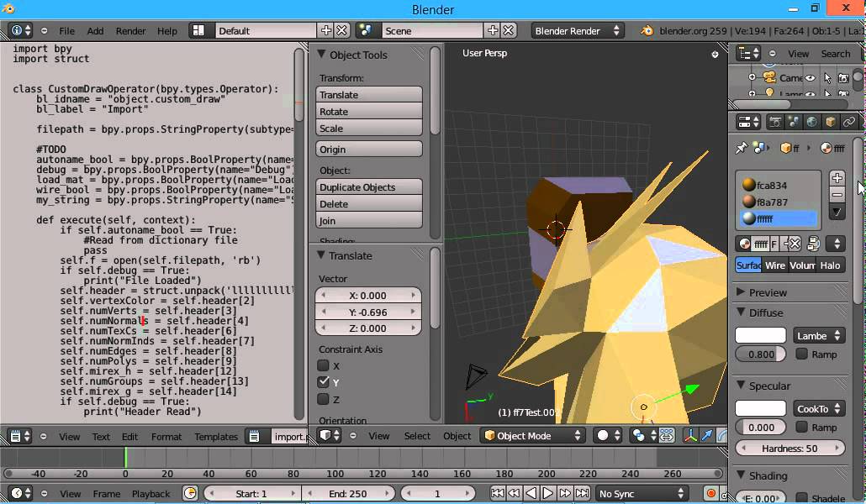Click the Duplicate Objects button

[x=369, y=186]
